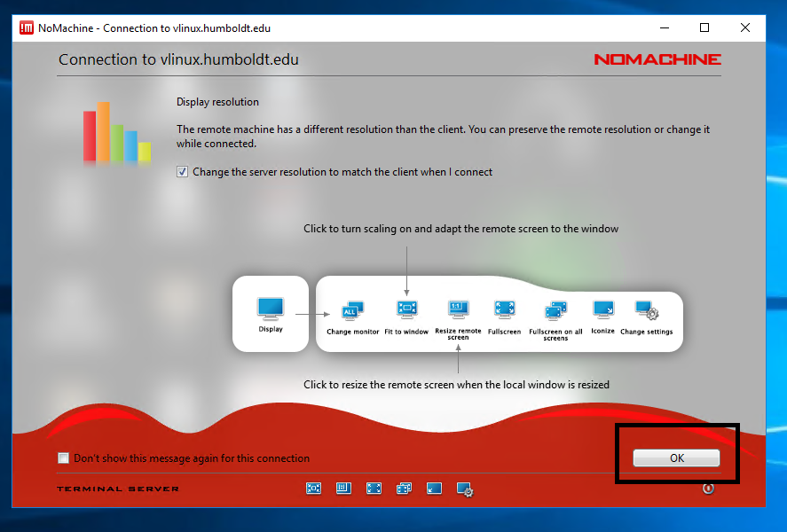Minimize the NoMachine window
Screen dimensions: 787x532
click(x=665, y=27)
